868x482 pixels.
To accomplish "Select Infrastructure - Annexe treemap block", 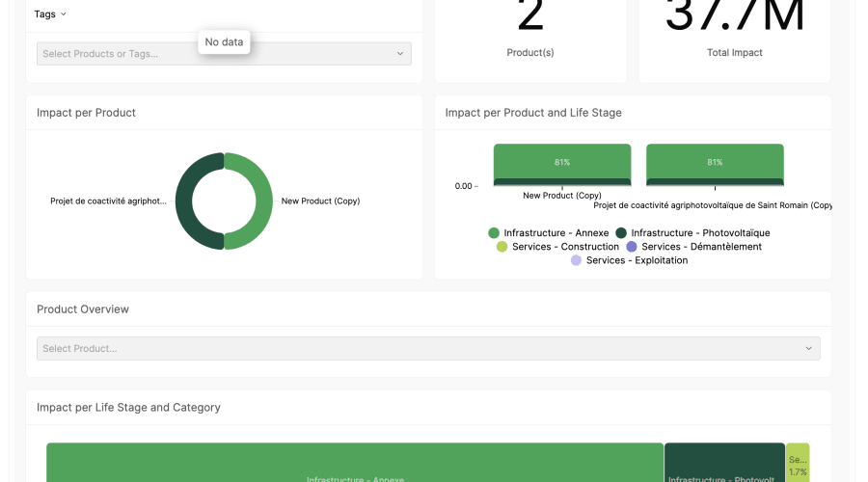I will [355, 463].
